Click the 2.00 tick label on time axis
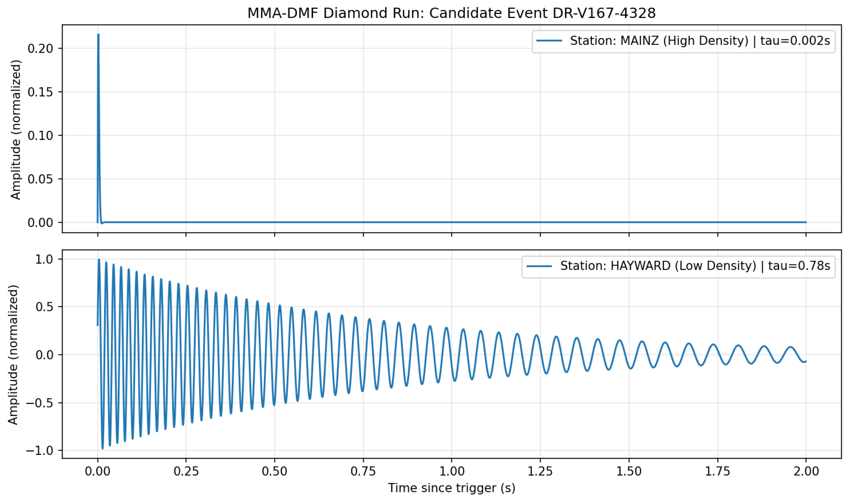This screenshot has height=504, width=852. pyautogui.click(x=806, y=471)
